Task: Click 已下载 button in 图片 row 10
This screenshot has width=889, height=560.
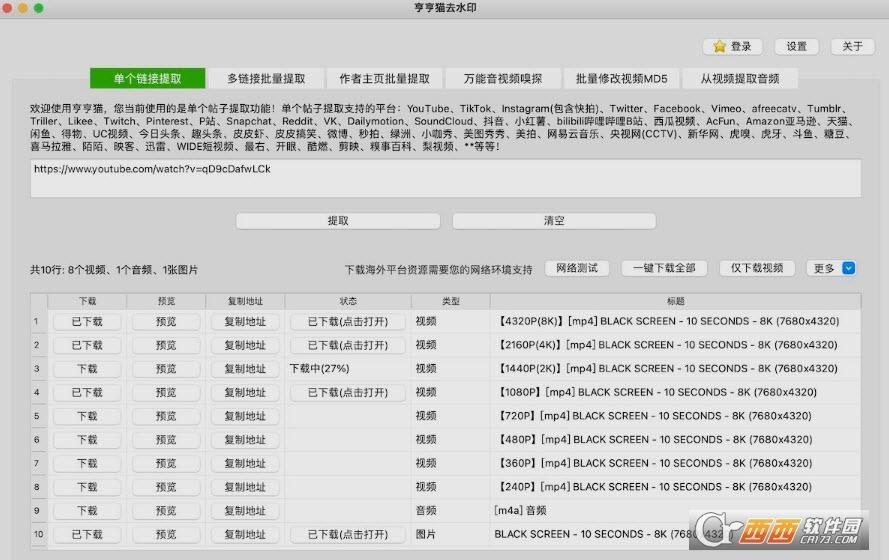Action: tap(87, 534)
